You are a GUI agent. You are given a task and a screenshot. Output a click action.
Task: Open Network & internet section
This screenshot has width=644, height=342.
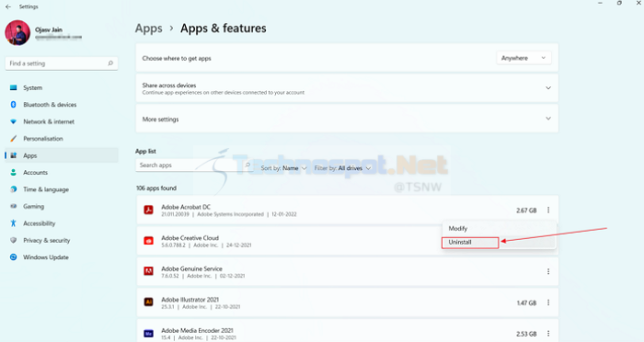click(62, 121)
